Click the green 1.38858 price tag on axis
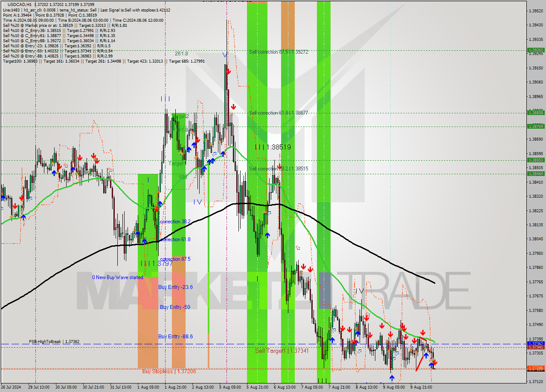 tap(535, 112)
